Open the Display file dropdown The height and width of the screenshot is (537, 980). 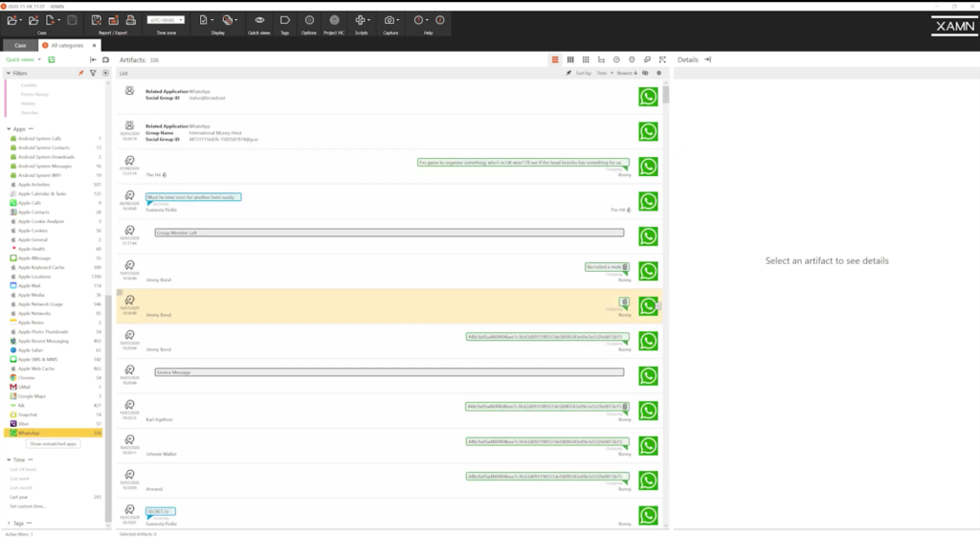point(206,21)
